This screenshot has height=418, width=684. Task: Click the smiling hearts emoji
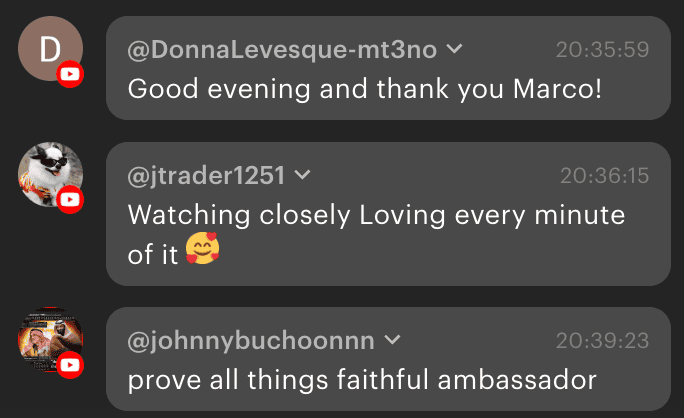point(202,252)
